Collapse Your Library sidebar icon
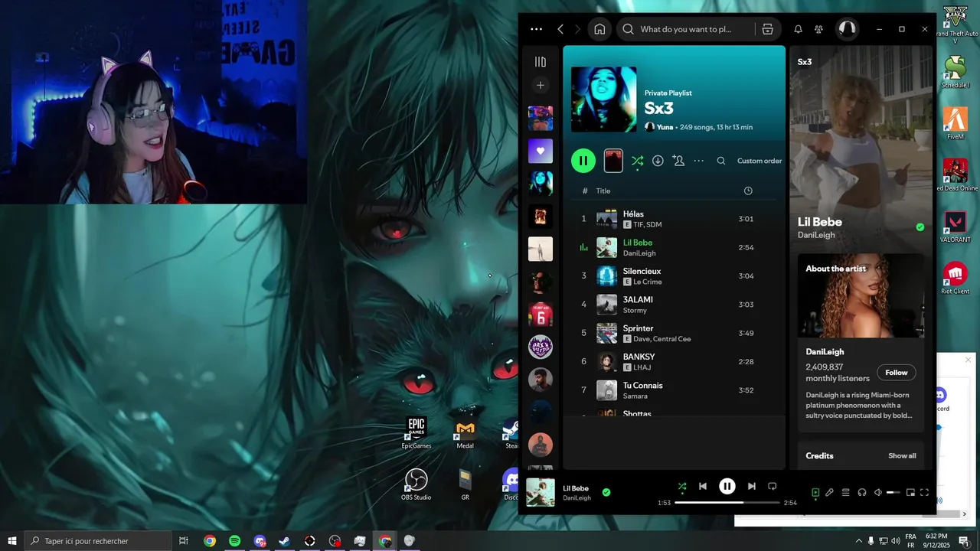The height and width of the screenshot is (551, 980). tap(540, 62)
